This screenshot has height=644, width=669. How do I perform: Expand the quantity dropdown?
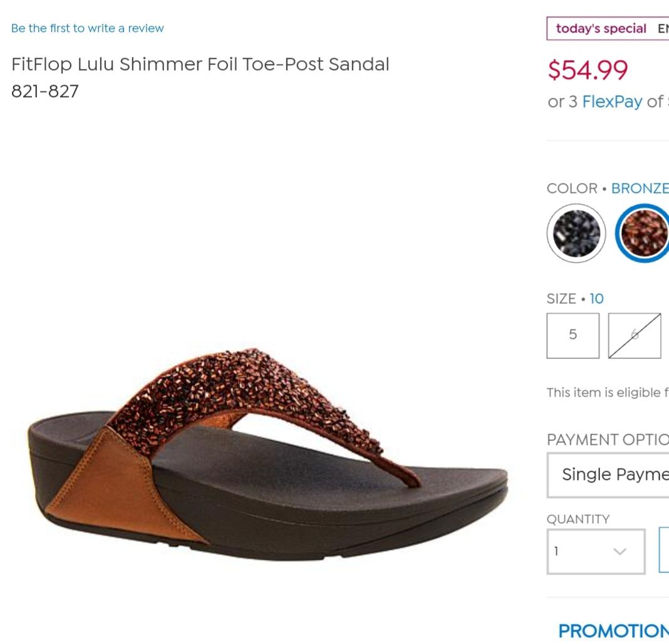[x=596, y=551]
